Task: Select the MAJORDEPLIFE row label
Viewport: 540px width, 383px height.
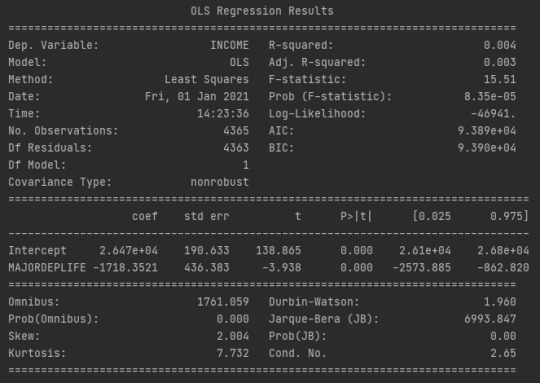Action: 47,268
